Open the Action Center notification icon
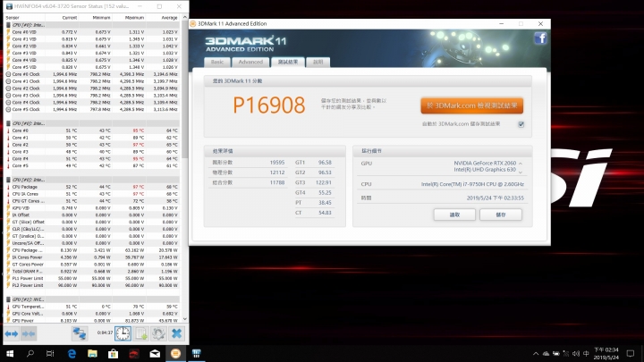 point(630,354)
